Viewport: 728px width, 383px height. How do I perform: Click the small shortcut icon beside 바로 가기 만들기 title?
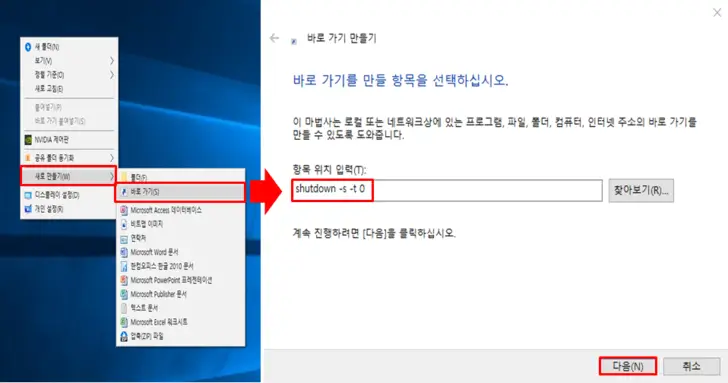[x=294, y=41]
